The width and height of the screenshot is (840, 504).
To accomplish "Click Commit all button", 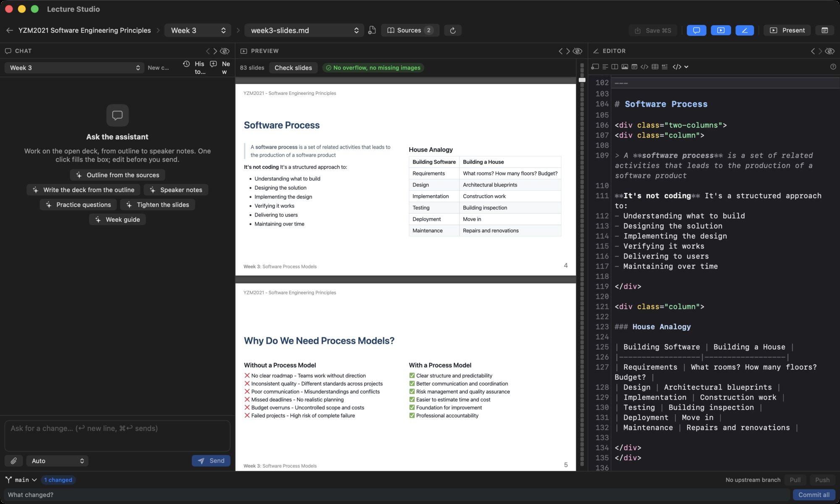I will 814,495.
